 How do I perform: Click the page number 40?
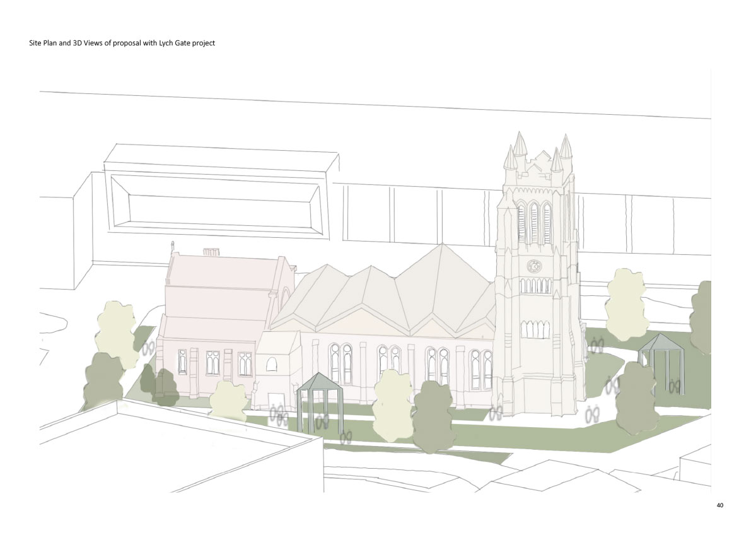tap(720, 505)
